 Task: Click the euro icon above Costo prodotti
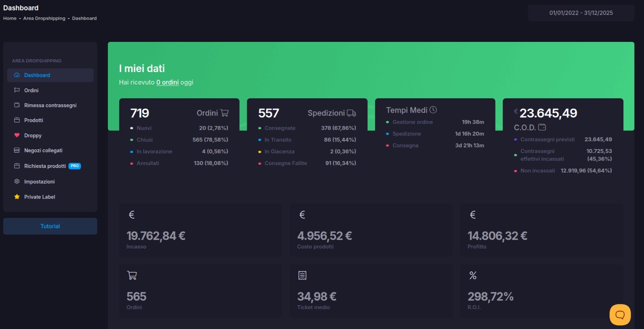302,215
